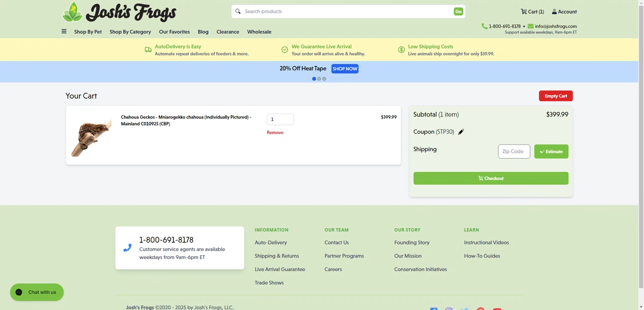This screenshot has height=310, width=644.
Task: Open Conservation Initiatives footer link
Action: 420,269
